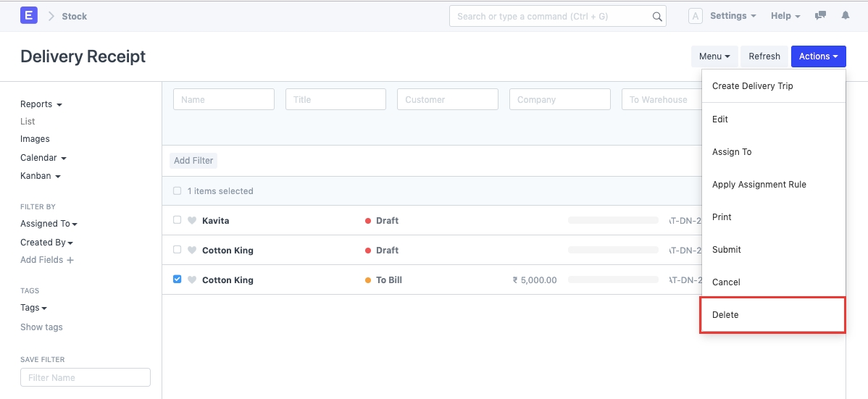Select Create Delivery Trip menu item

(752, 85)
